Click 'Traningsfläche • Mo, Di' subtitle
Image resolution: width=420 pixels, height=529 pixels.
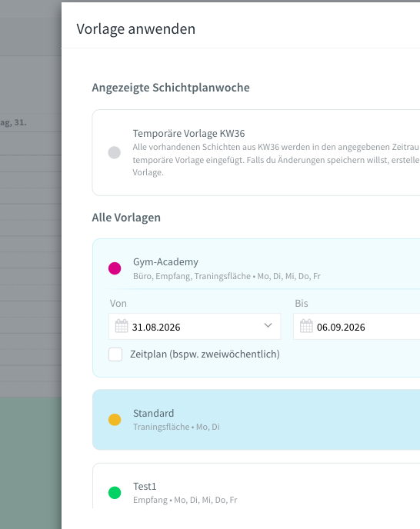click(176, 427)
